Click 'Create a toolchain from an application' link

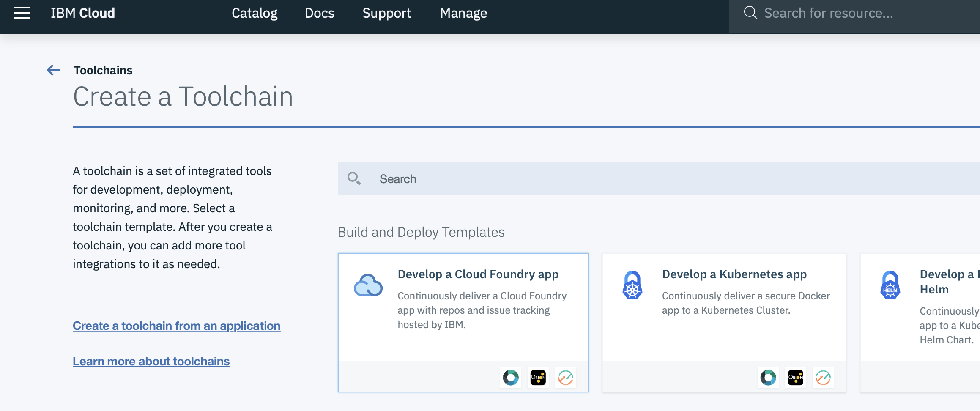tap(176, 326)
